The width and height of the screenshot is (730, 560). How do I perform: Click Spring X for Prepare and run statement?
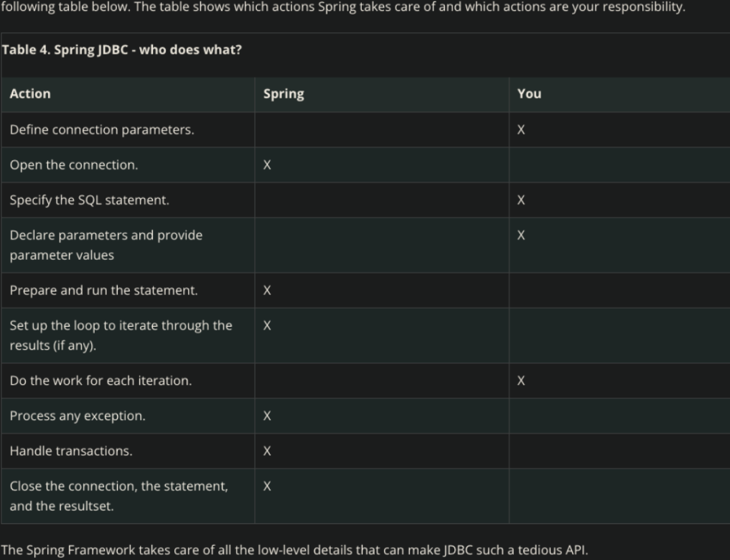point(267,291)
